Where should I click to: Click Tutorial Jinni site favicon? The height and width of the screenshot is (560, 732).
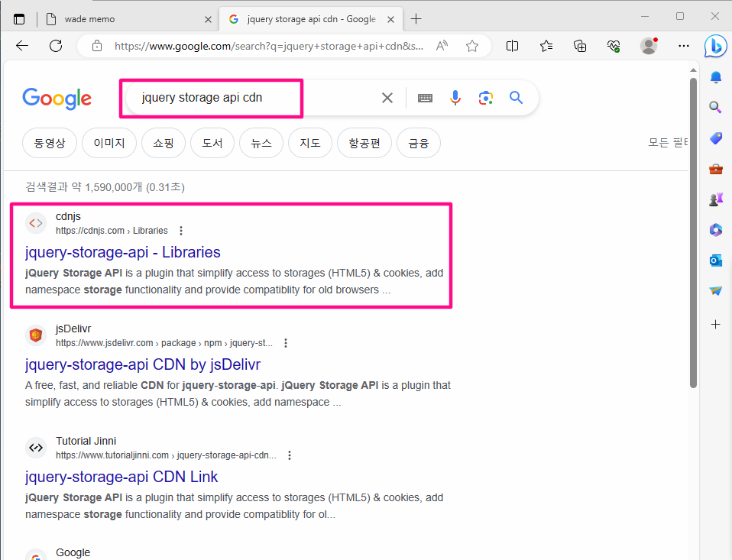(36, 448)
